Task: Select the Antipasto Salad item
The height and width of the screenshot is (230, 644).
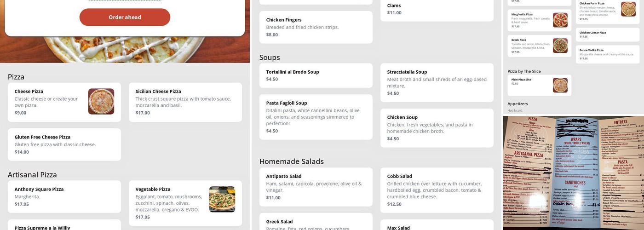Action: [x=316, y=187]
